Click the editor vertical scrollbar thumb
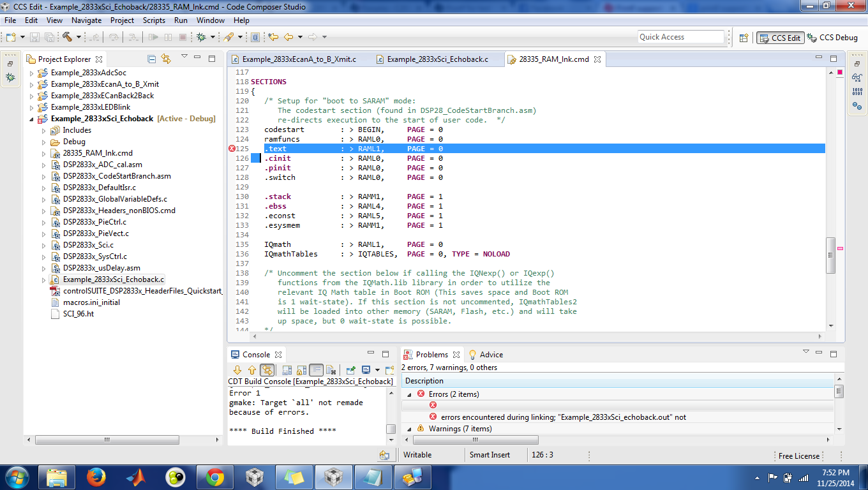Viewport: 868px width, 490px height. tap(830, 255)
